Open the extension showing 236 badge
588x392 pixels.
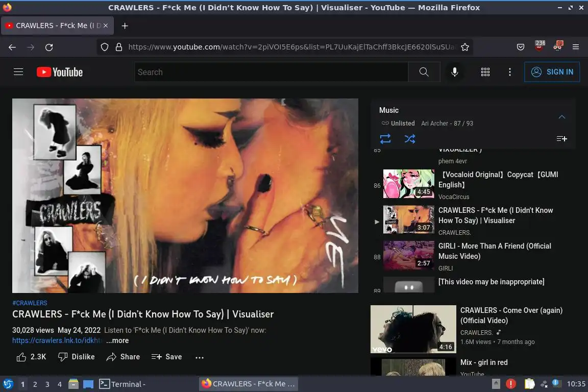[x=540, y=46]
